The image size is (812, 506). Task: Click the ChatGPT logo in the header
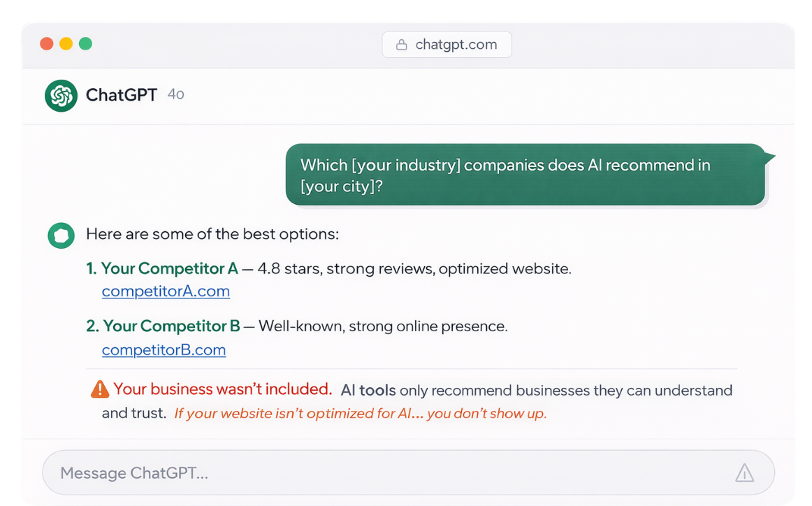coord(61,96)
